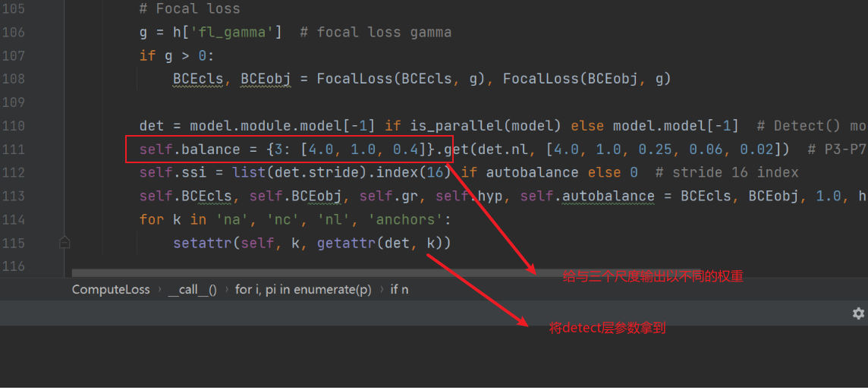
Task: Collapse the code fold marker at line 115
Action: (64, 243)
